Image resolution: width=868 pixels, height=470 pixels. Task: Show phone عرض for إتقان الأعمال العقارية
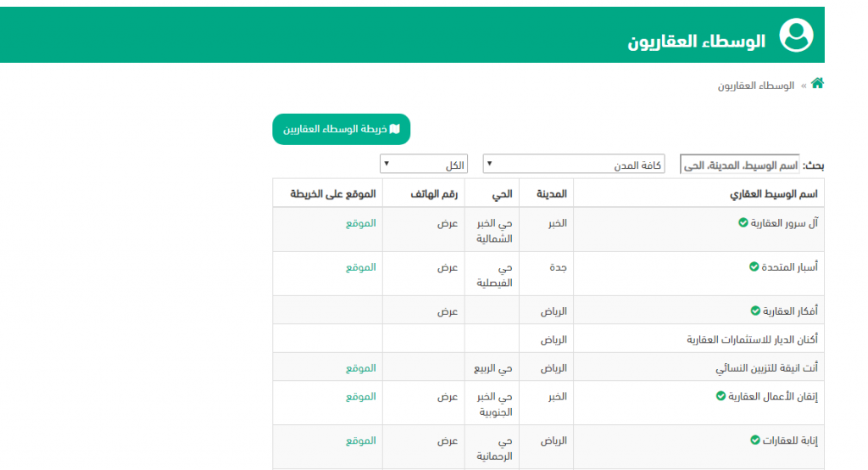pyautogui.click(x=448, y=397)
